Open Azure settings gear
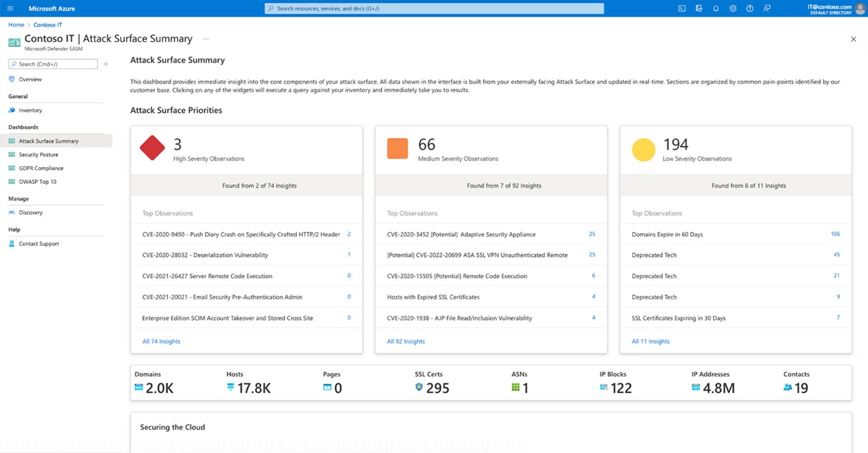Viewport: 868px width, 453px height. coord(733,8)
